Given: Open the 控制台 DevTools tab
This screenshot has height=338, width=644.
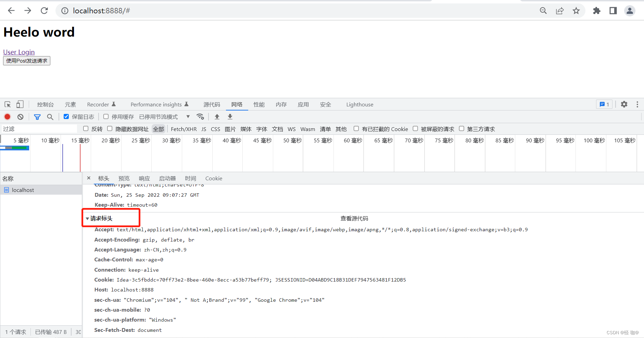Looking at the screenshot, I should tap(46, 104).
